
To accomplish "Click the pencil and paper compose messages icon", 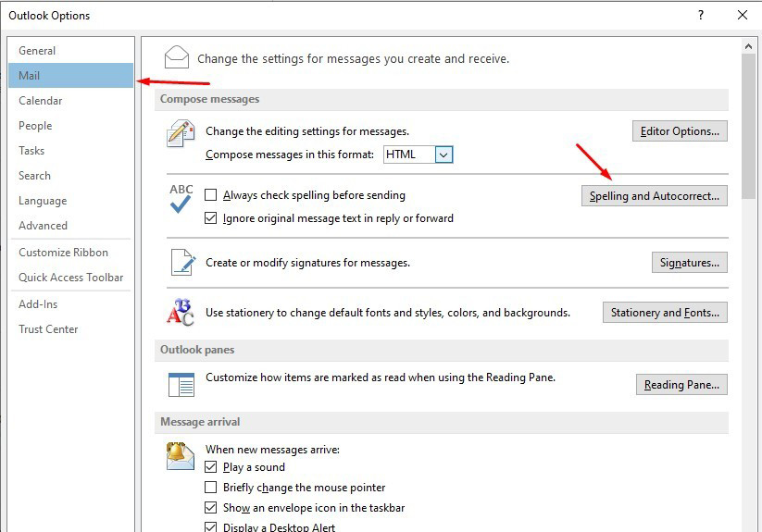I will coord(181,134).
